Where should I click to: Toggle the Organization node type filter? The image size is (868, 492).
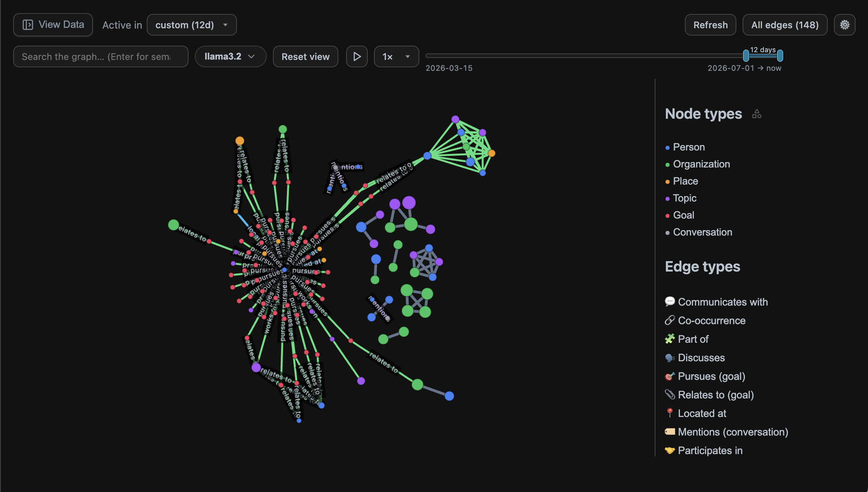pos(698,164)
